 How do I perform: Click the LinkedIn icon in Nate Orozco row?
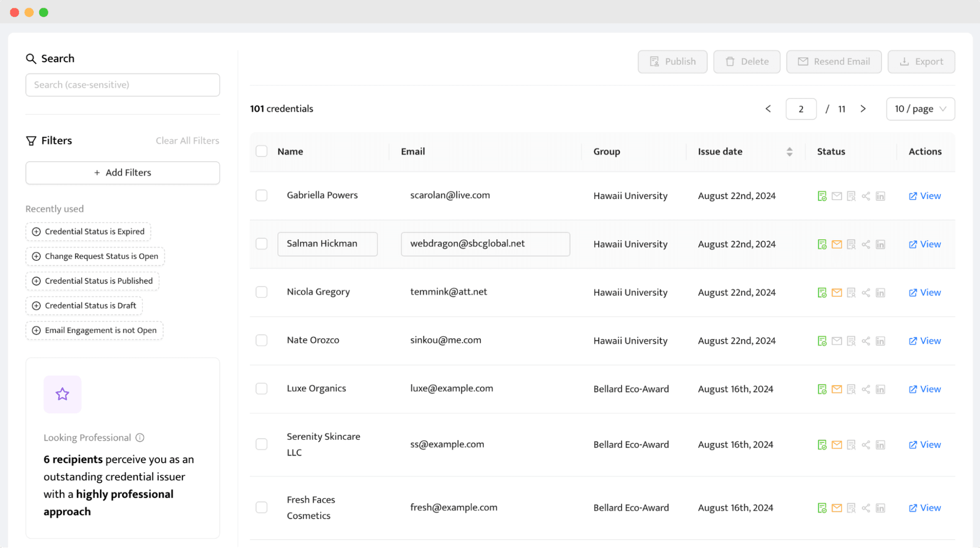880,341
